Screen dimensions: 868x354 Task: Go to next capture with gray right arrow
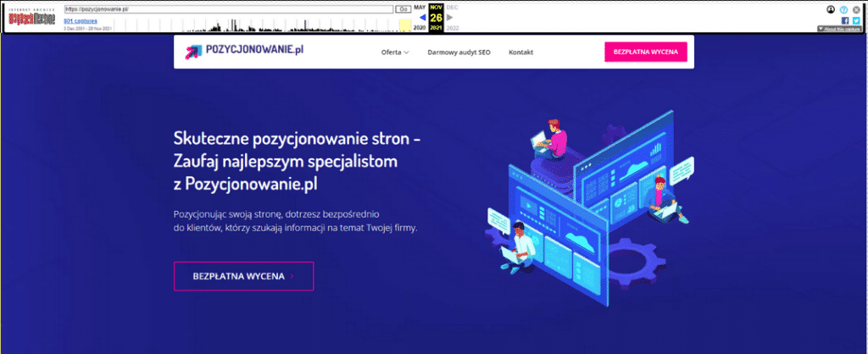[x=450, y=18]
